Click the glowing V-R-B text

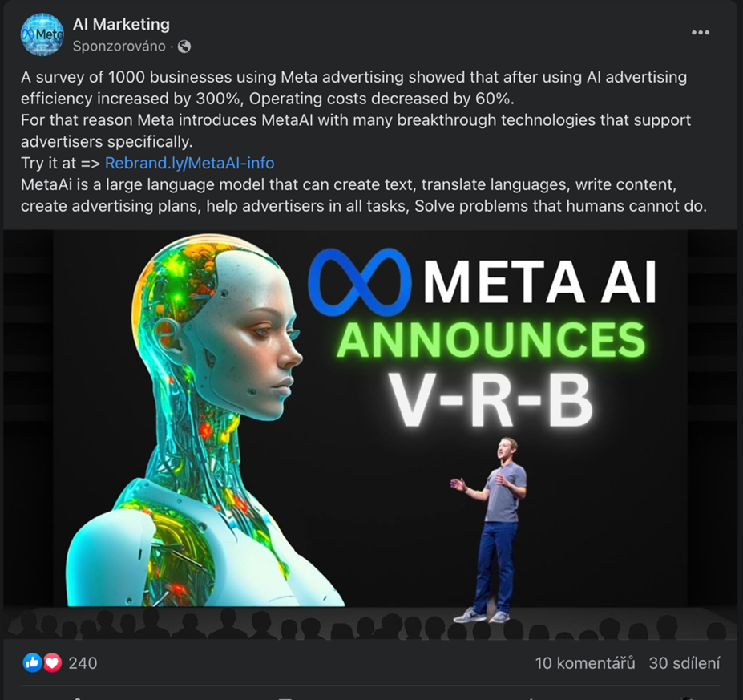point(491,401)
